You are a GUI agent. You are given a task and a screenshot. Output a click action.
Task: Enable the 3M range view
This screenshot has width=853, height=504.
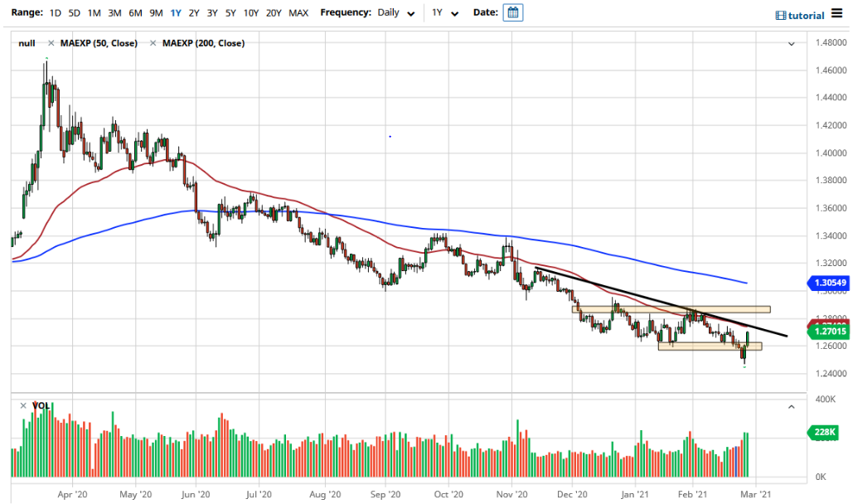click(x=113, y=12)
